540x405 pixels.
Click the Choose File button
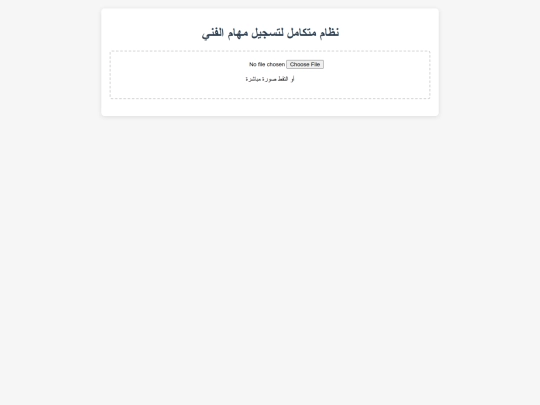pyautogui.click(x=305, y=64)
